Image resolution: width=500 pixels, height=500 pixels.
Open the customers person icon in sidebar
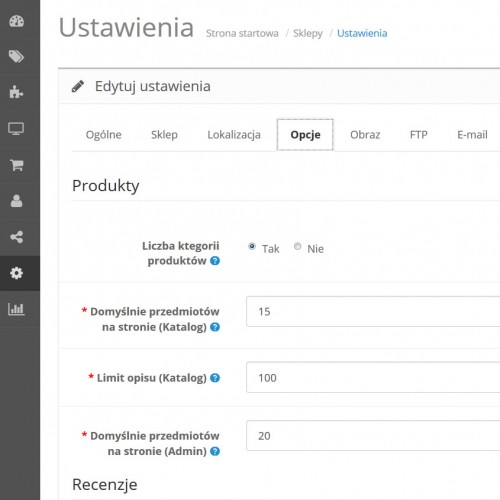pos(16,201)
